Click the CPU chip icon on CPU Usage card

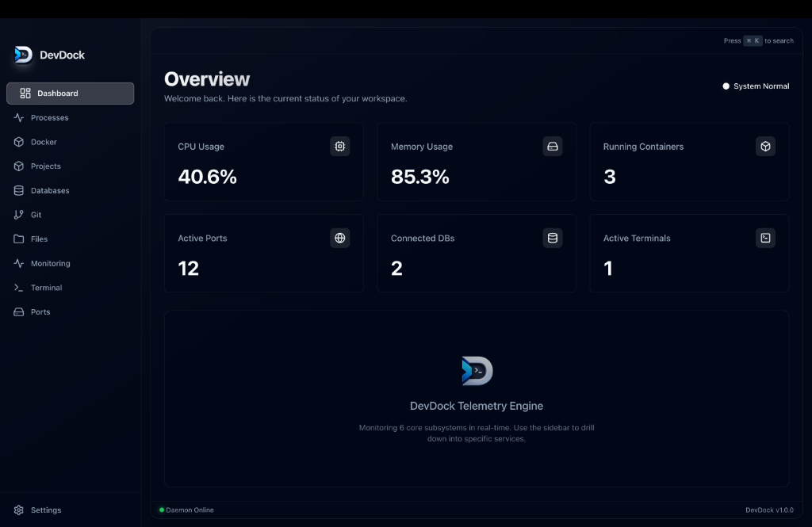point(339,147)
